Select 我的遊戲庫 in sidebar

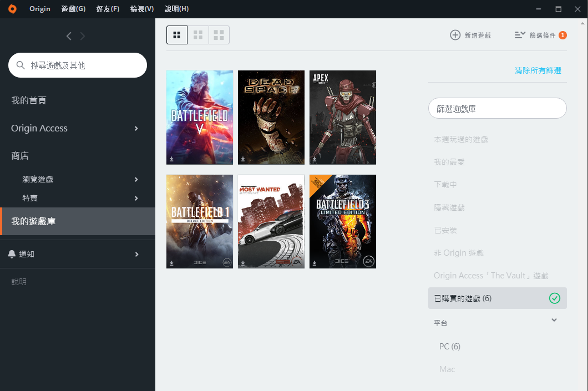point(78,221)
